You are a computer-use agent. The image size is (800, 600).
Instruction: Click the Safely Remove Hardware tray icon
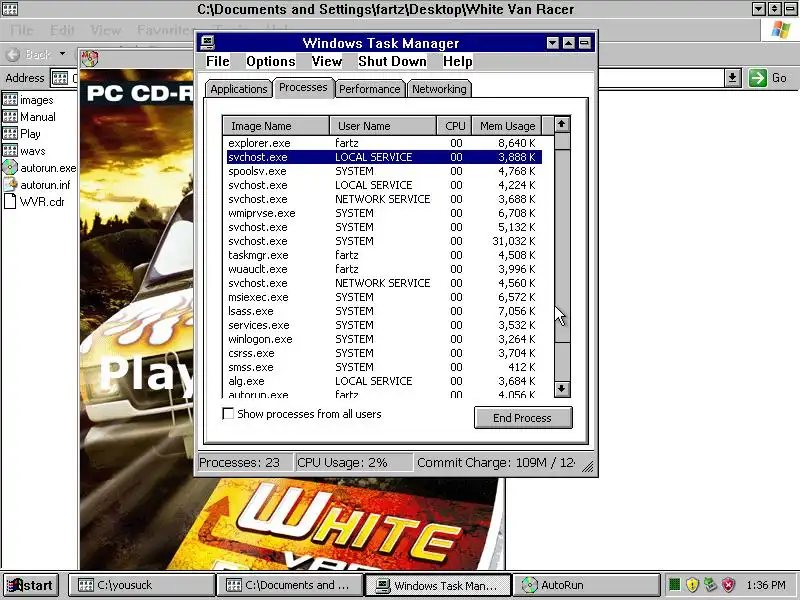coord(710,585)
